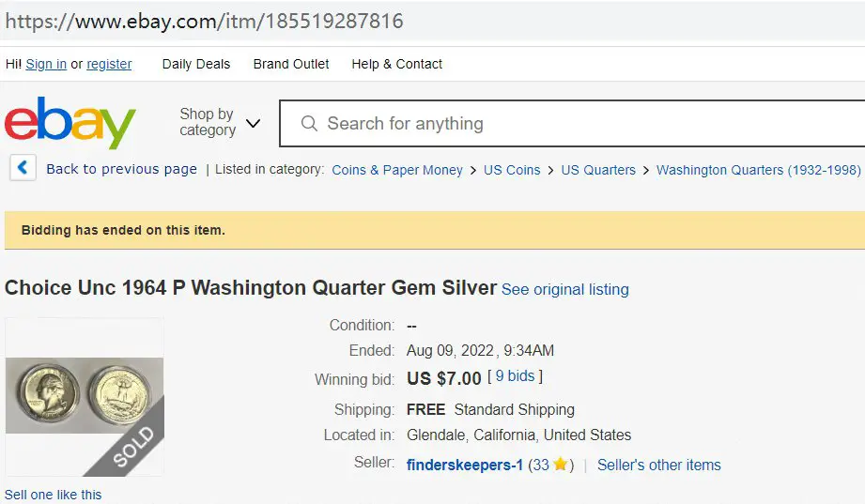
Task: Go to US Coins breadcrumb
Action: 512,170
